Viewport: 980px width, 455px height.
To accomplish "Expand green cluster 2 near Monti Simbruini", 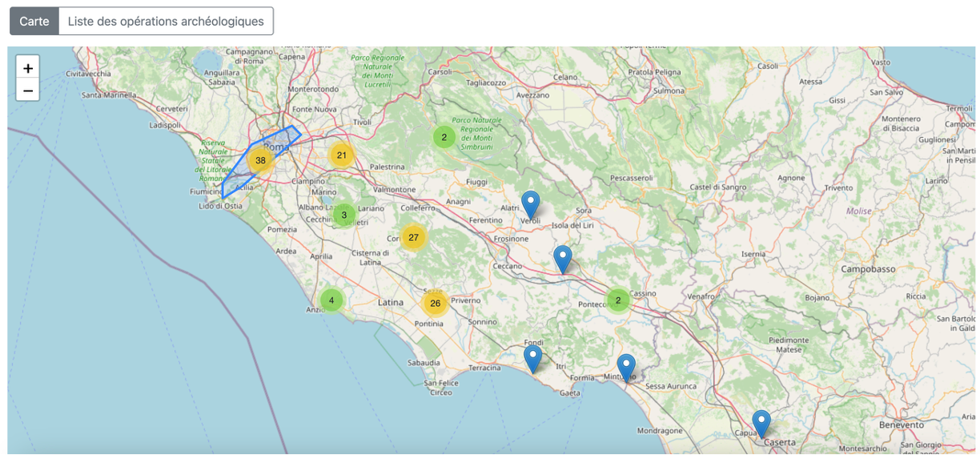I will [444, 137].
